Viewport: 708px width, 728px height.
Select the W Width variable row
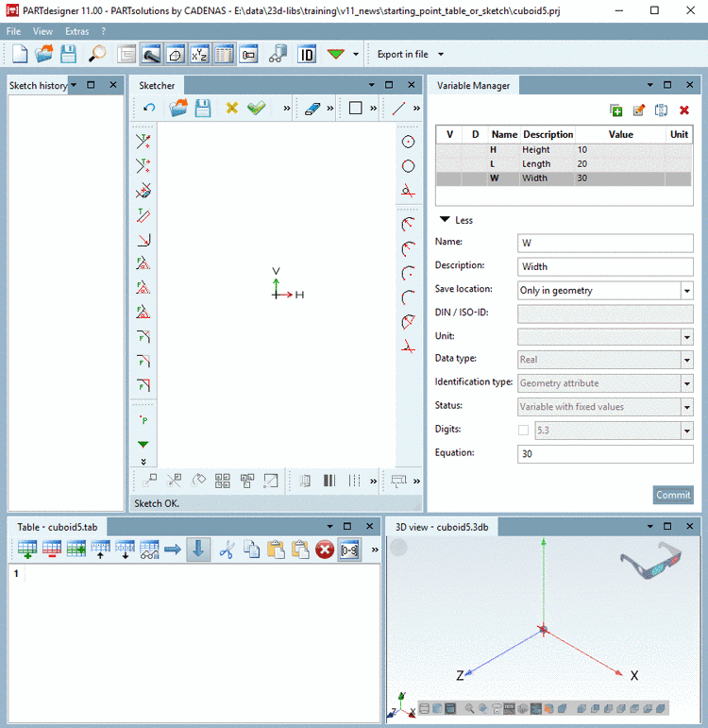564,178
